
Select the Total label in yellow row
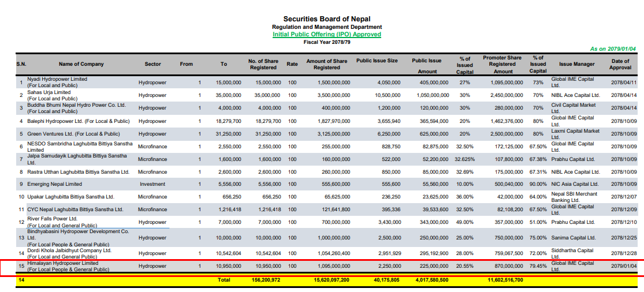pyautogui.click(x=224, y=280)
